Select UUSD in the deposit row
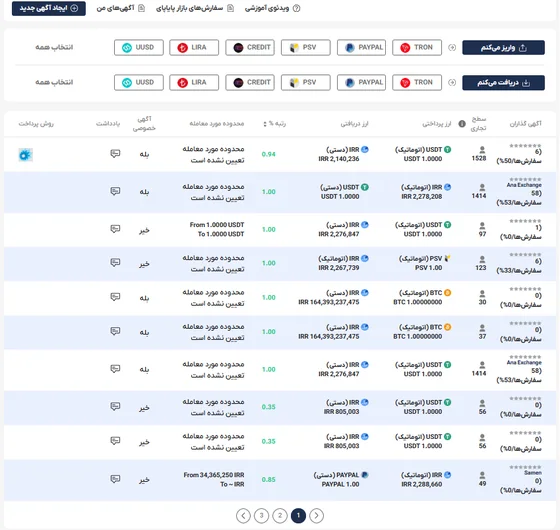560x530 pixels. point(139,48)
